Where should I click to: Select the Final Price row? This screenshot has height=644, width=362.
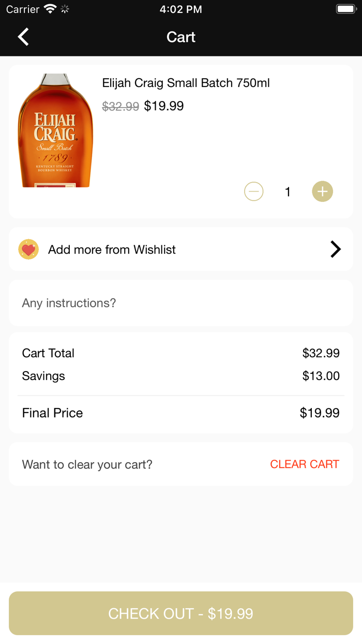pyautogui.click(x=181, y=413)
